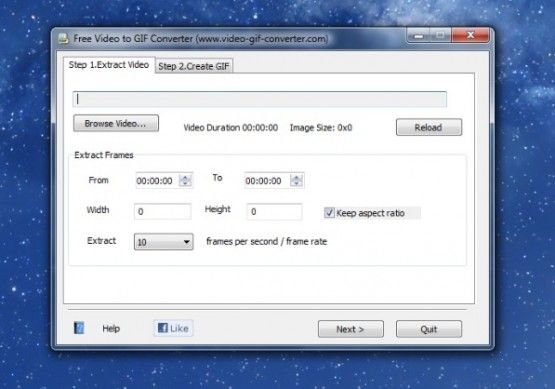Click the Height input field
The image size is (555, 389).
274,212
